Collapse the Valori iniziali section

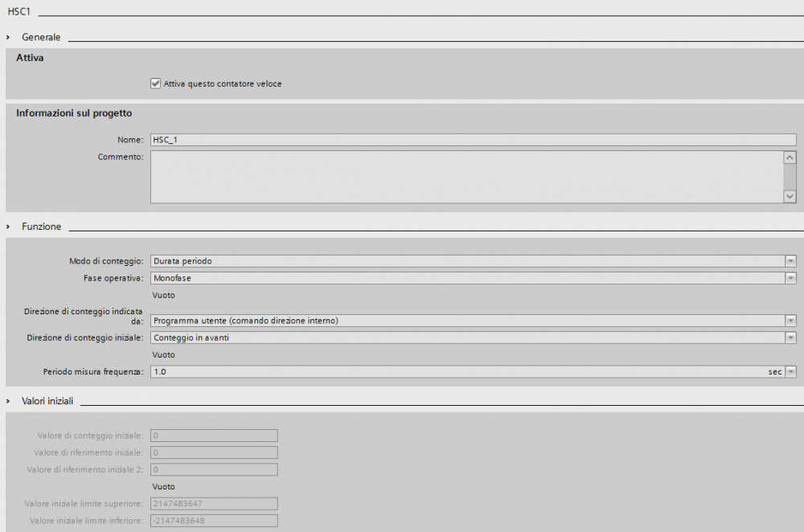tap(9, 400)
